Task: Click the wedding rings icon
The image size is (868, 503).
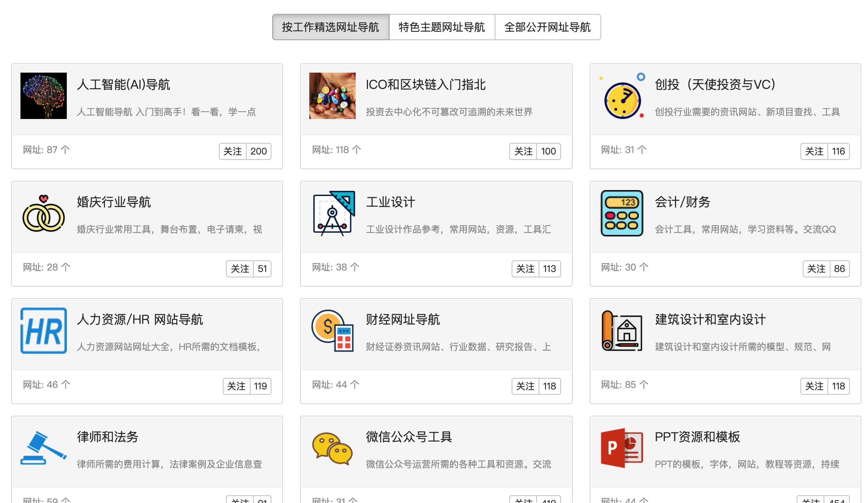Action: [x=44, y=214]
